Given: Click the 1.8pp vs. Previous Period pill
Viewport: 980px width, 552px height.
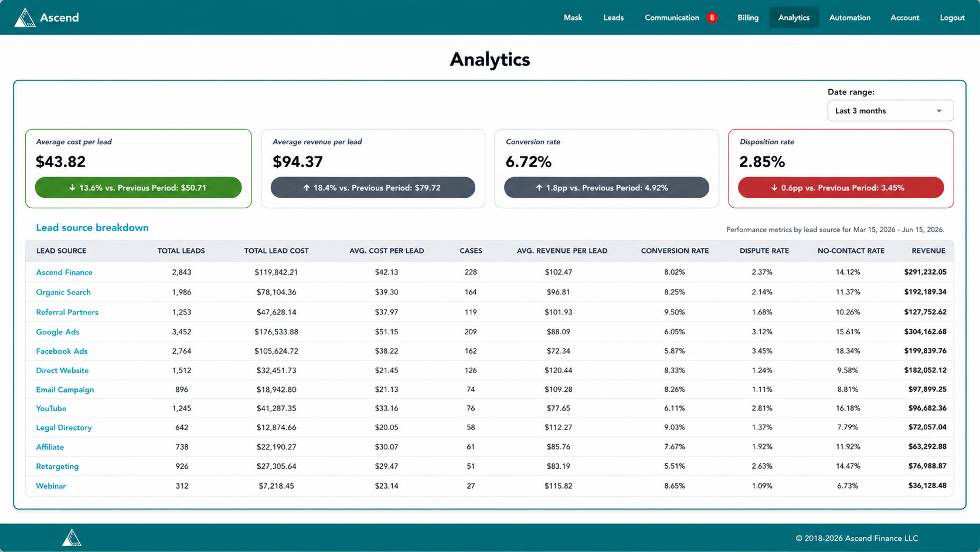Looking at the screenshot, I should click(606, 188).
